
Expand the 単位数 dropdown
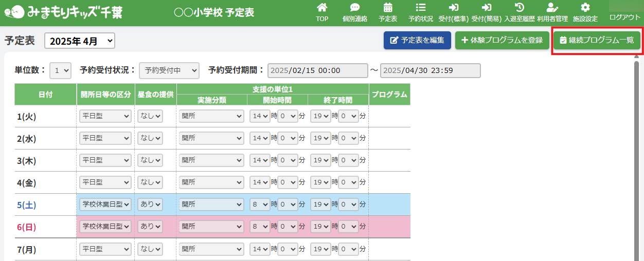(60, 70)
